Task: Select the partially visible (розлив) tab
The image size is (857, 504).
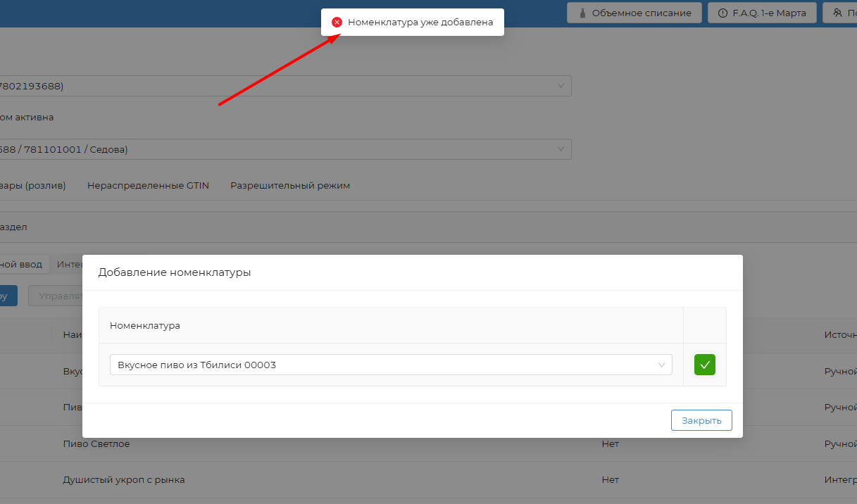Action: click(x=32, y=186)
